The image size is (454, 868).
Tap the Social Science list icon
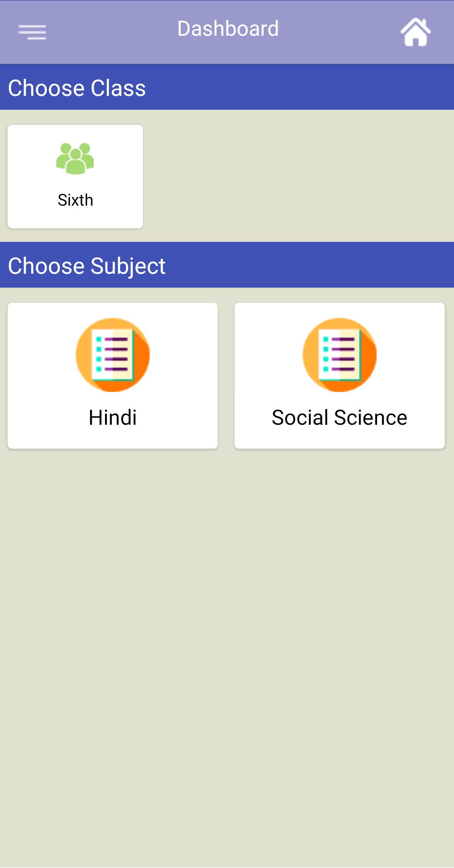point(340,355)
